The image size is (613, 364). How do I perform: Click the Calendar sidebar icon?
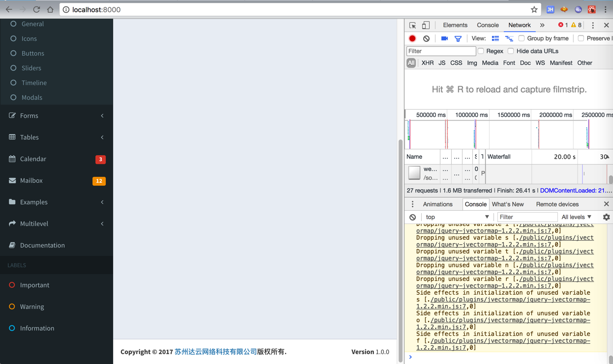(x=12, y=159)
